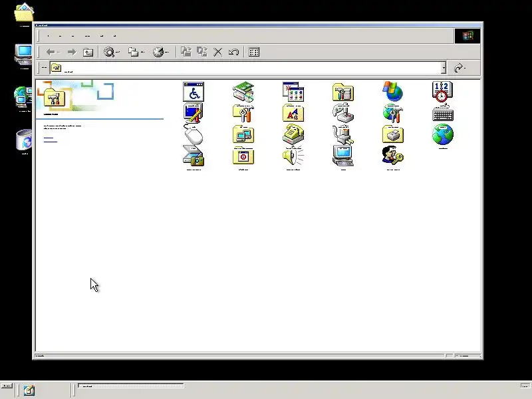Image resolution: width=532 pixels, height=399 pixels.
Task: Open Sounds and Multimedia speaker icon
Action: [293, 156]
